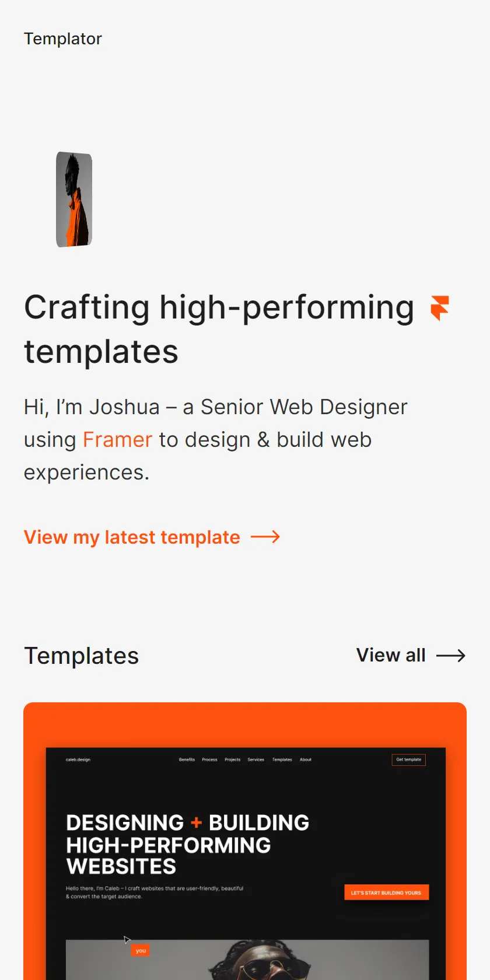
Task: Follow the orange Framer link
Action: (x=117, y=440)
